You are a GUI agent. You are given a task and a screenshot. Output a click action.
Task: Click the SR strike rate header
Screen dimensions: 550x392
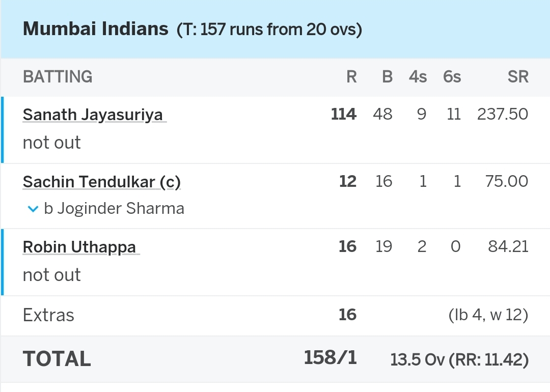(x=518, y=76)
